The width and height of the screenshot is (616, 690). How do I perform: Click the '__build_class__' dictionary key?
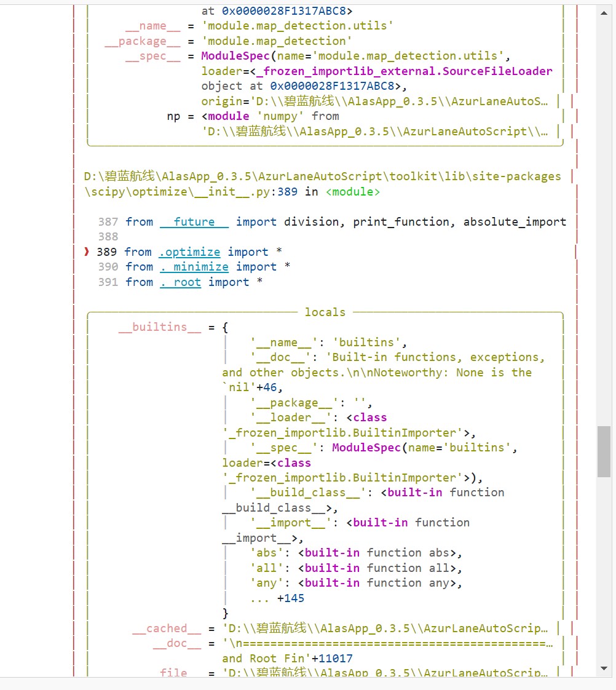[x=308, y=493]
